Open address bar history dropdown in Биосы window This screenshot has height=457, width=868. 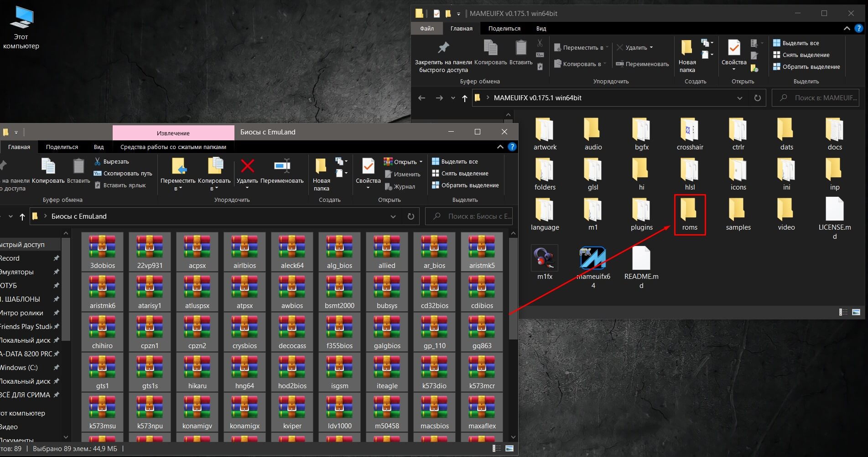(393, 216)
